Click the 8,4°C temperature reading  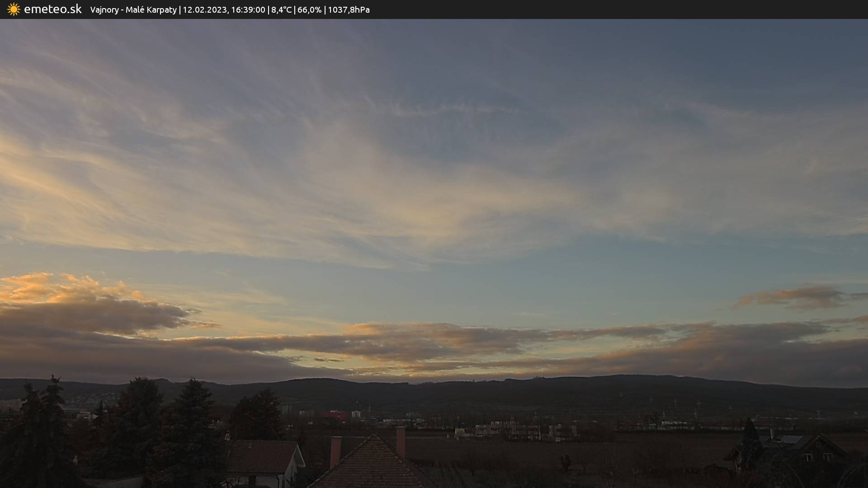point(281,10)
